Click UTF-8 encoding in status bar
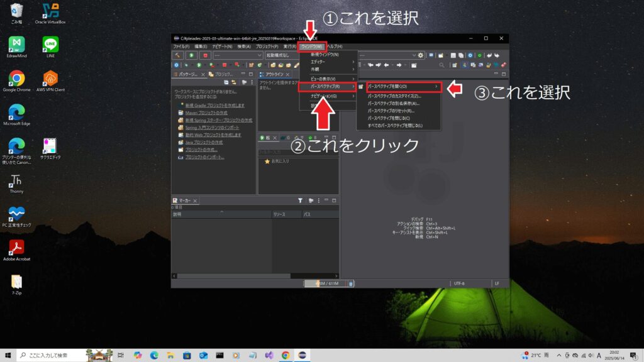The image size is (644, 362). click(x=459, y=283)
